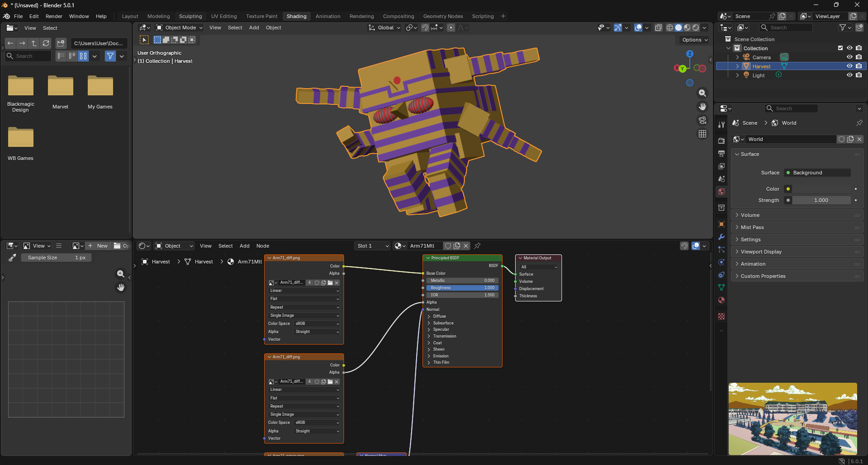Hide Light via eye icon
This screenshot has height=465, width=868.
point(849,75)
